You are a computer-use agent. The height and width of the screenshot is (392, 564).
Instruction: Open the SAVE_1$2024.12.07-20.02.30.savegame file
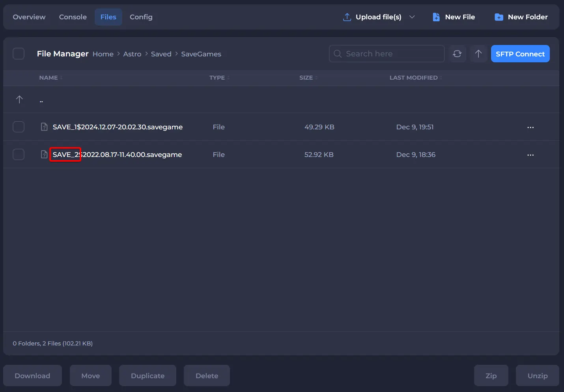[118, 127]
